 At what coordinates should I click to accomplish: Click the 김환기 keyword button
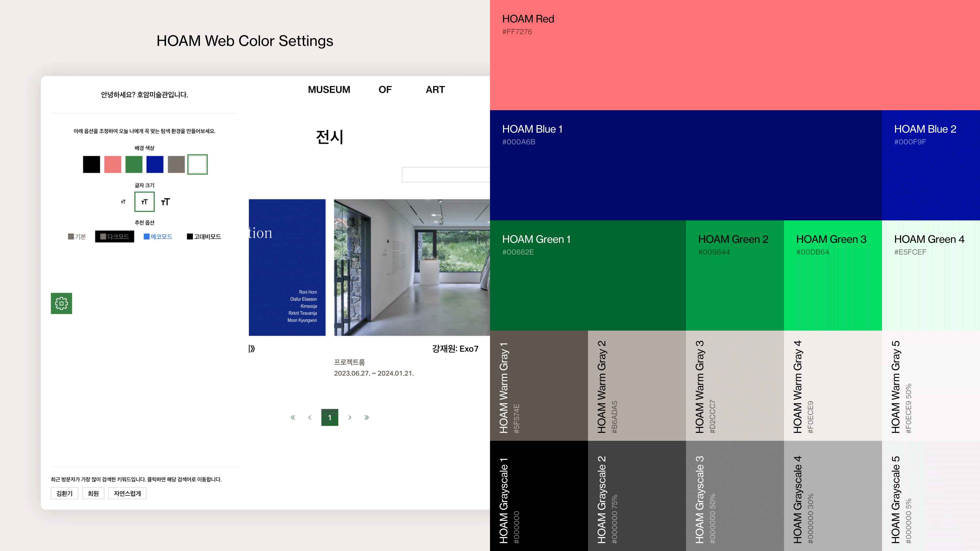click(64, 493)
